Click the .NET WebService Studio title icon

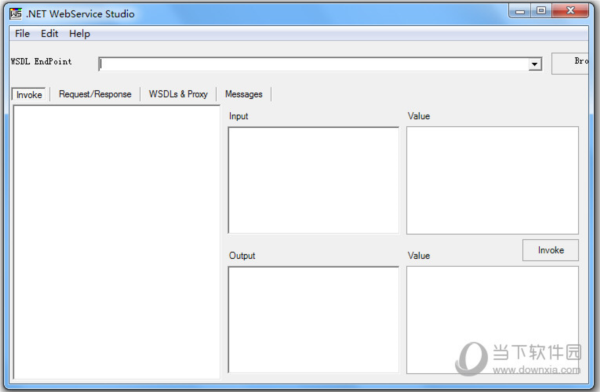click(16, 14)
